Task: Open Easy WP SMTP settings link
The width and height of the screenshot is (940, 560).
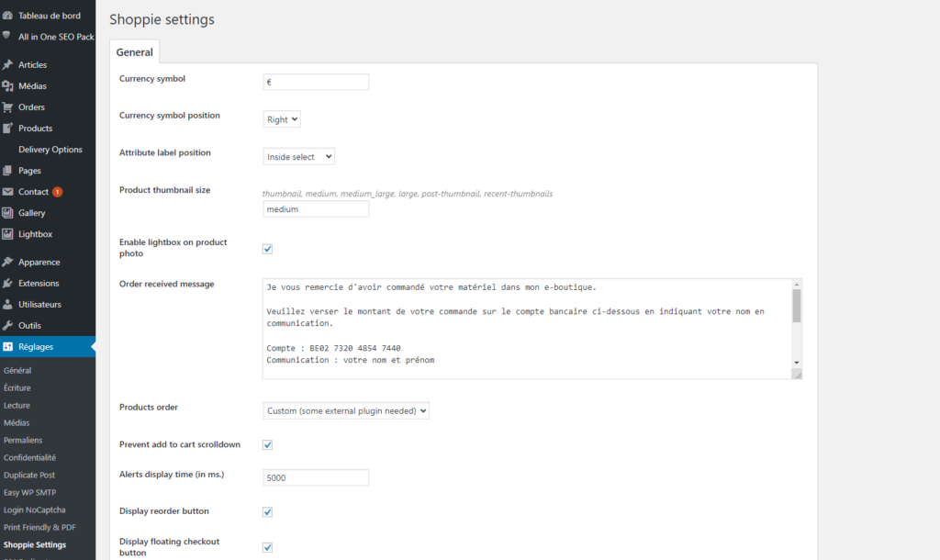Action: (29, 492)
